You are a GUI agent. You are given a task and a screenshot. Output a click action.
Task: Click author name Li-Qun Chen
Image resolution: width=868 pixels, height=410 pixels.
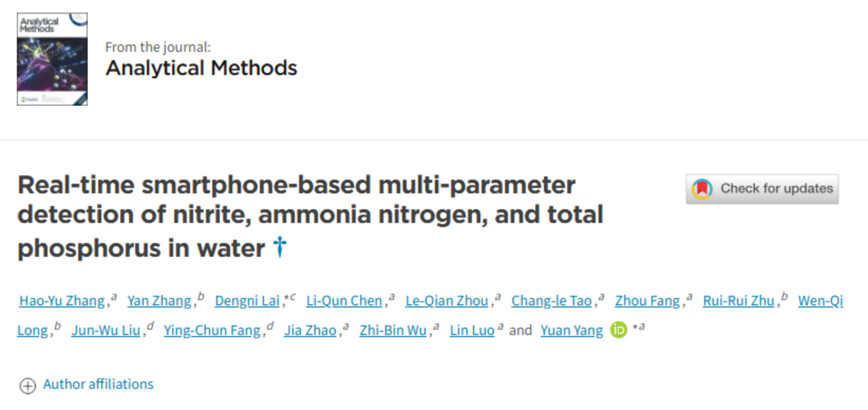click(x=344, y=301)
